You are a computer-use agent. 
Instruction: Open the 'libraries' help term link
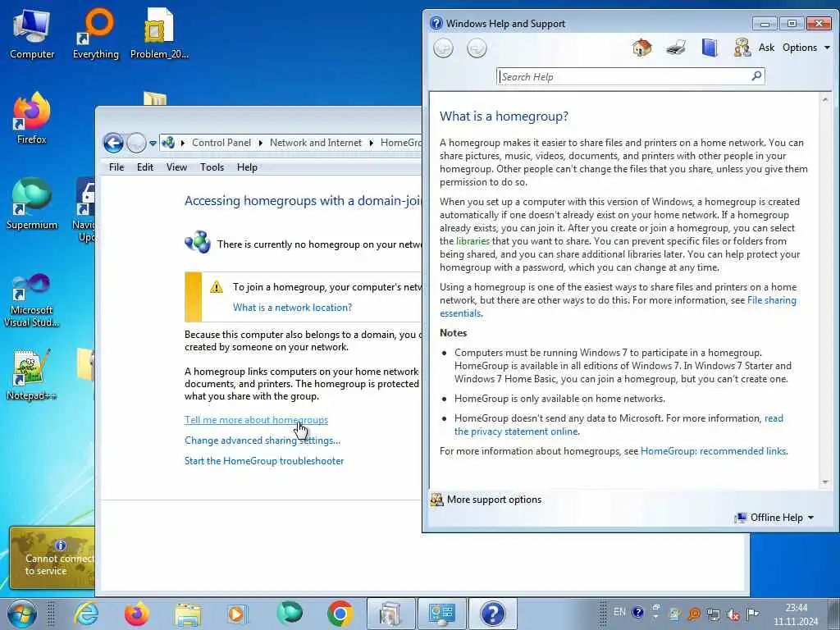(472, 241)
